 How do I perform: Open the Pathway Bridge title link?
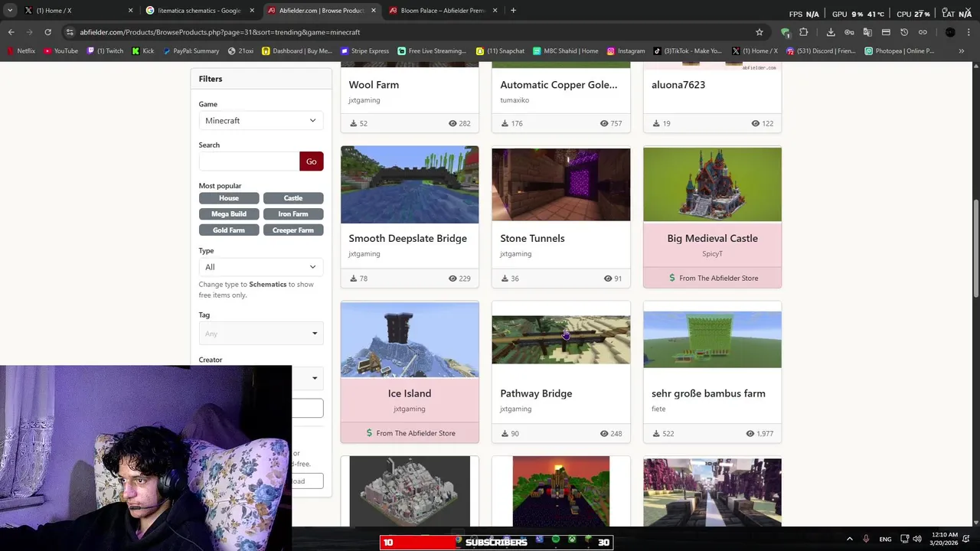click(536, 393)
